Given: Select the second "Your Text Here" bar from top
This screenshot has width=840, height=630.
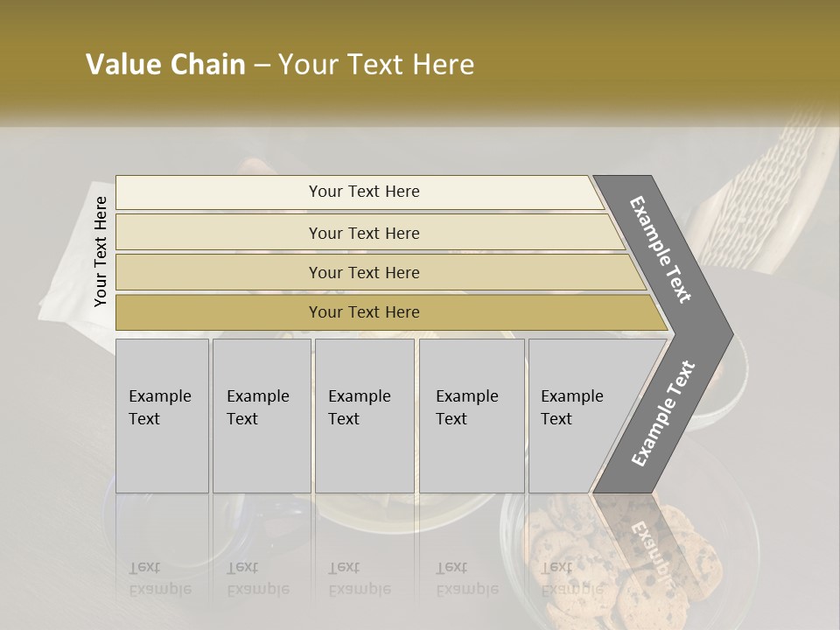Looking at the screenshot, I should [x=363, y=233].
